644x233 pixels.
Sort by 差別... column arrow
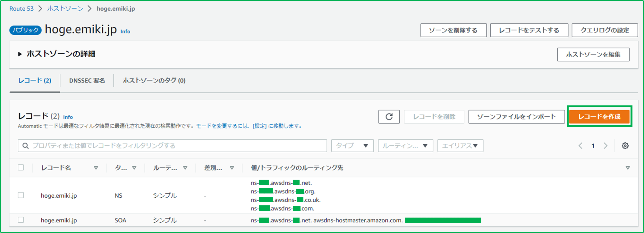click(232, 168)
